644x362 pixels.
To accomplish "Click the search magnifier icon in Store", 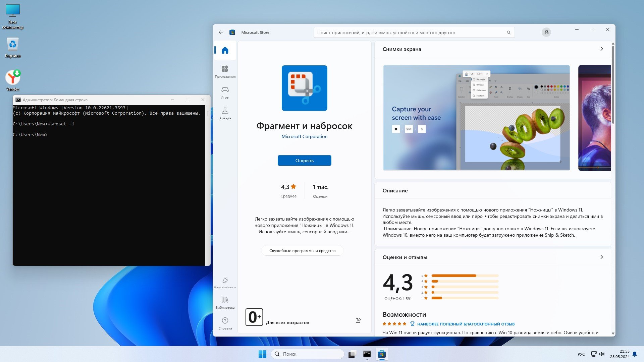I will tap(508, 33).
